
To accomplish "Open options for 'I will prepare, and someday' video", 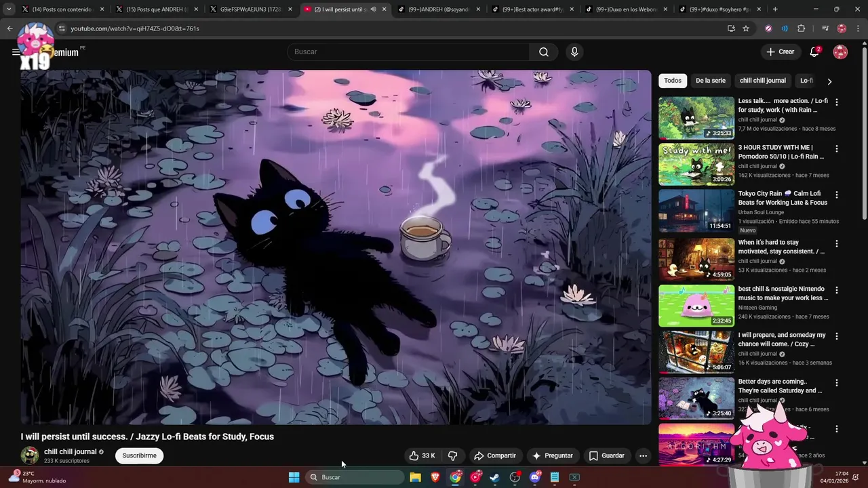I will pos(837,336).
